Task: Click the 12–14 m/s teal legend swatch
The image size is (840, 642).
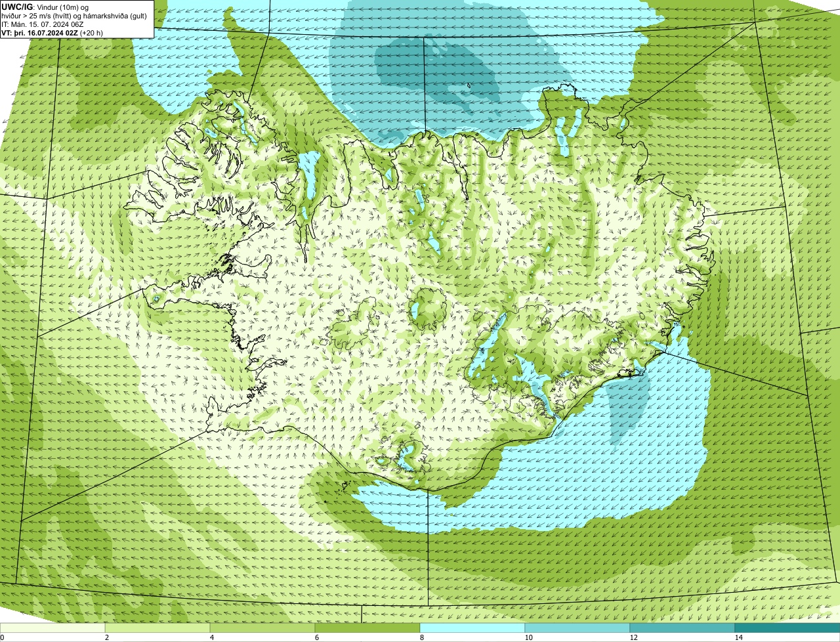Action: pyautogui.click(x=682, y=628)
